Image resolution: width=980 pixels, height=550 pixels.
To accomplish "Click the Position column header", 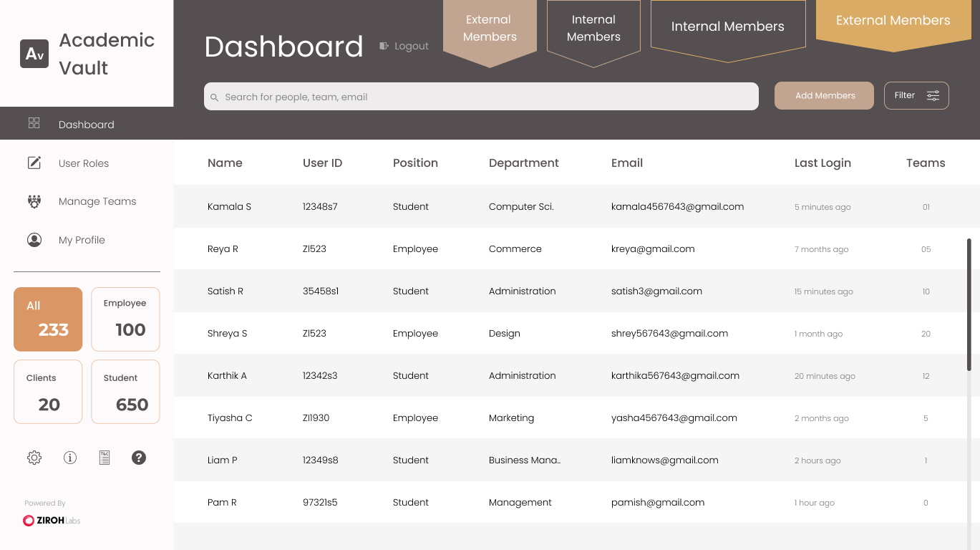I will coord(415,163).
